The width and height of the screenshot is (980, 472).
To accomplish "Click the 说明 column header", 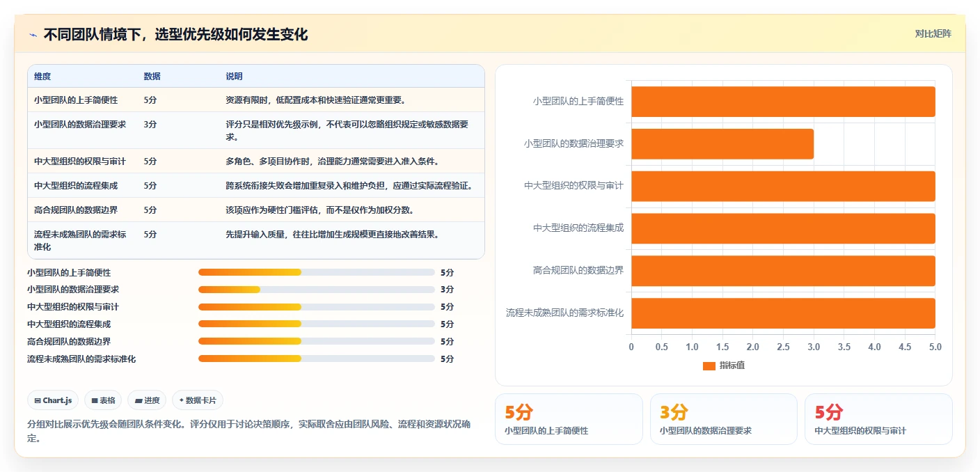I will coord(234,76).
